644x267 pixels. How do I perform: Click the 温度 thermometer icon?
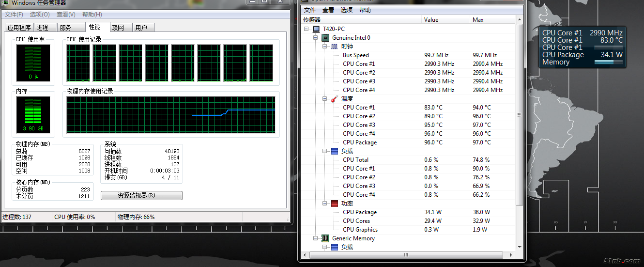[x=335, y=99]
